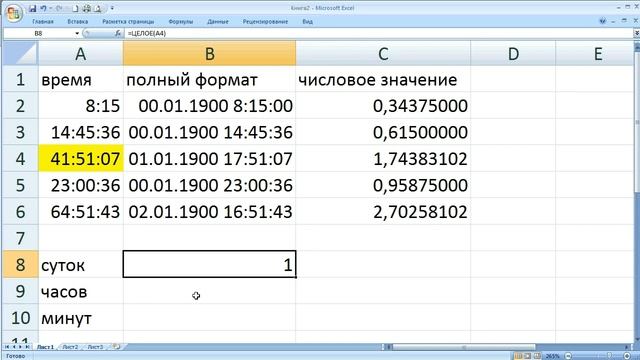Open the Главная ribbon tab
Viewport: 640px width, 360px height.
(x=43, y=22)
